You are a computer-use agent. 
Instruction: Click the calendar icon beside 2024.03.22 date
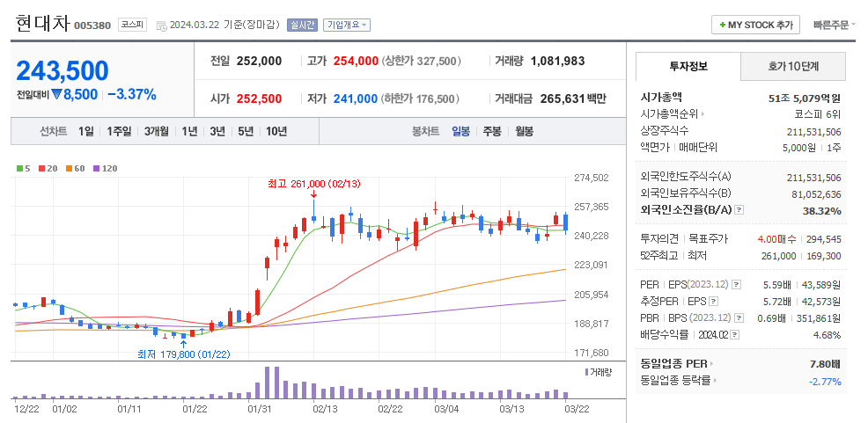click(x=162, y=26)
